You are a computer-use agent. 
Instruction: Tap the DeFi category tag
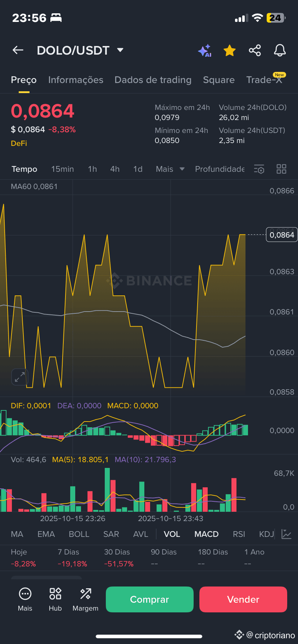(19, 143)
